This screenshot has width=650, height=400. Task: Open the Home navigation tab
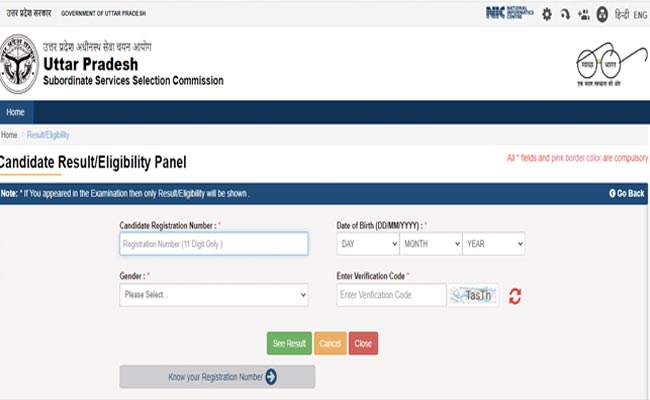[16, 112]
